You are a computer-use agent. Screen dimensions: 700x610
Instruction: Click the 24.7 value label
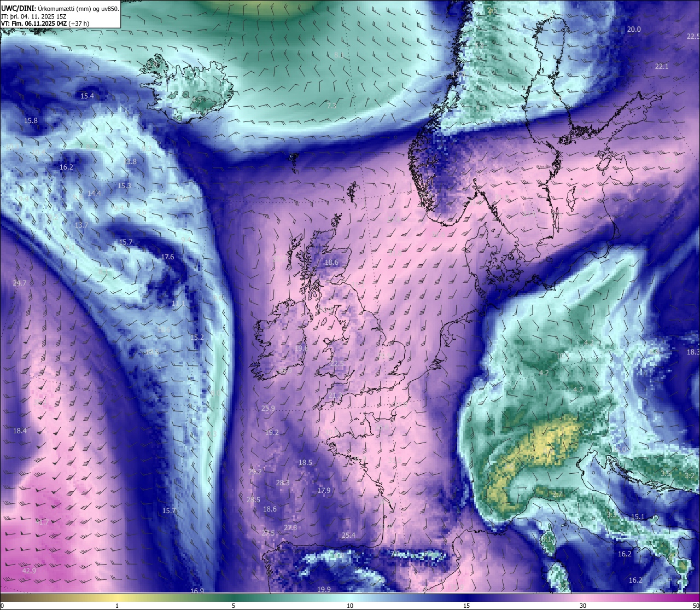pyautogui.click(x=20, y=283)
